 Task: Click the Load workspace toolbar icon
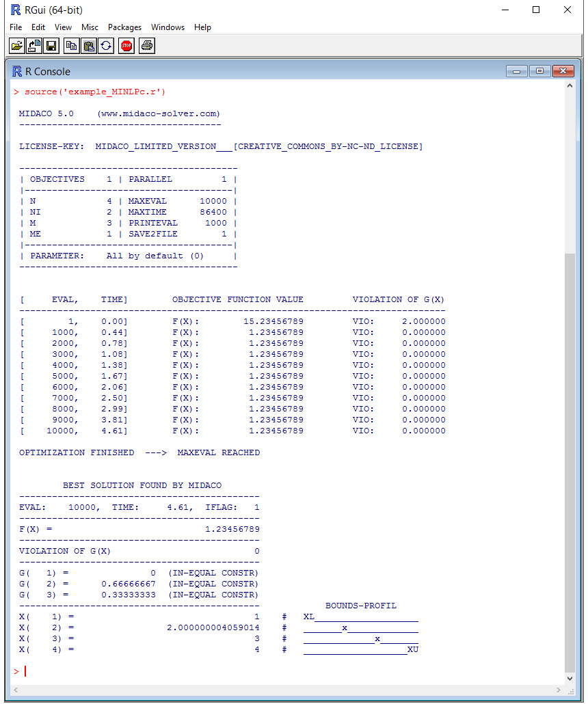34,46
